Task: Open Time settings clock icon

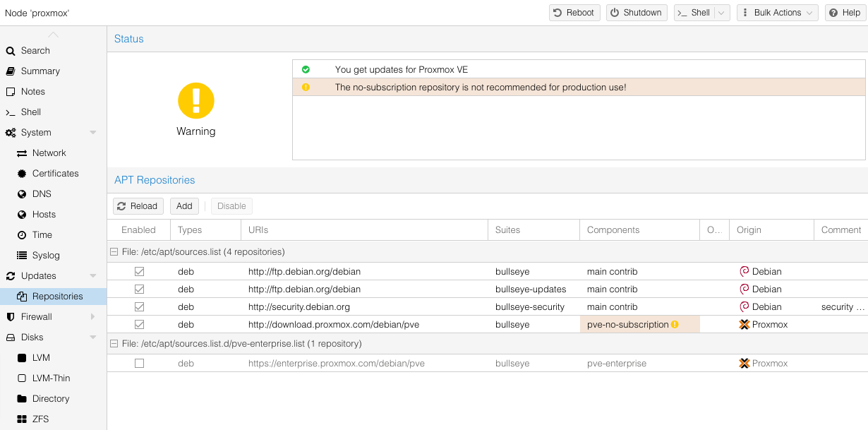Action: (22, 235)
